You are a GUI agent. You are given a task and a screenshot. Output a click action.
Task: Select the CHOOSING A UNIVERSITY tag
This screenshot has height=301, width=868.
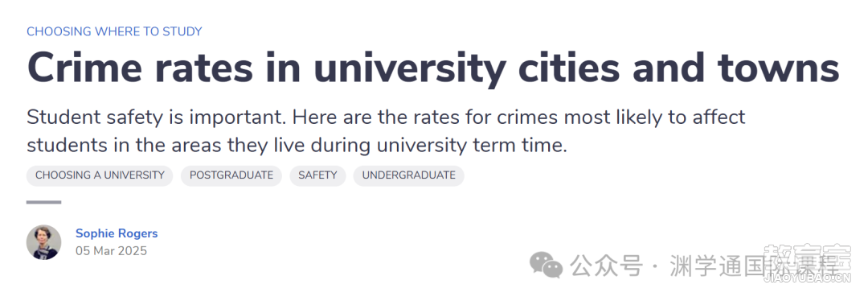pos(100,175)
